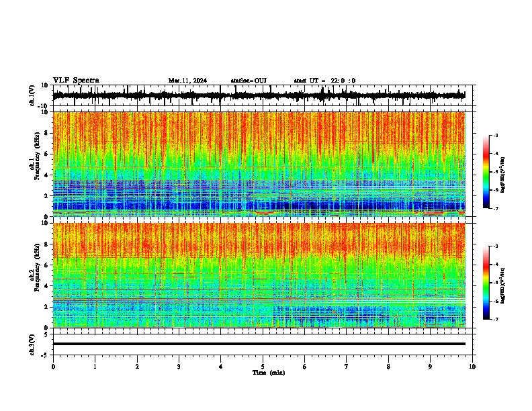532x411 pixels.
Task: Click time axis tick label 2
Action: [x=137, y=367]
